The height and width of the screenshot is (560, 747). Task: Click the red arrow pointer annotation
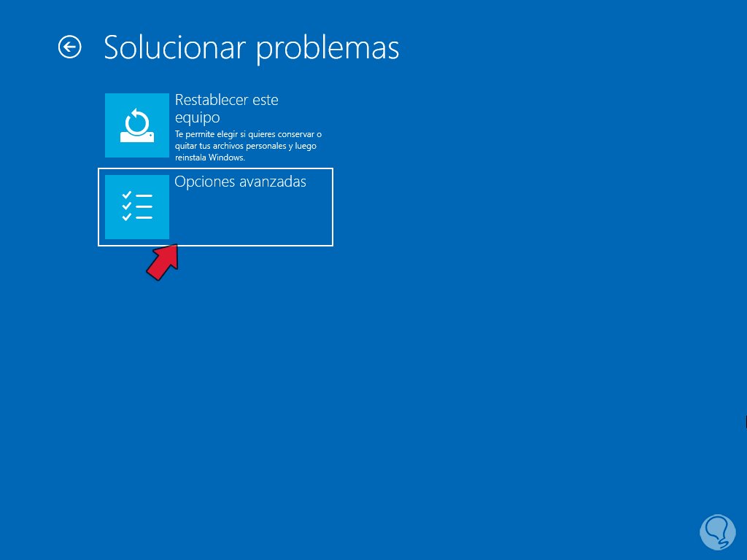(x=163, y=262)
